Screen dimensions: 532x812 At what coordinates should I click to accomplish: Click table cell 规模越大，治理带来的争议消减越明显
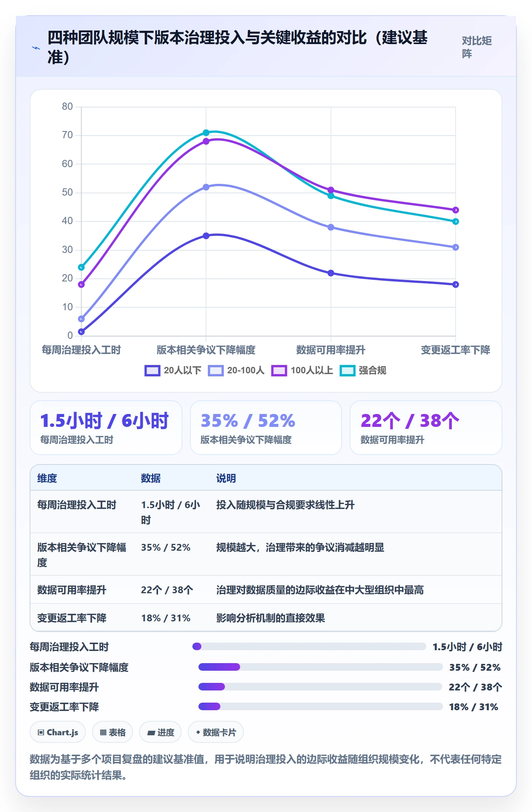(300, 547)
